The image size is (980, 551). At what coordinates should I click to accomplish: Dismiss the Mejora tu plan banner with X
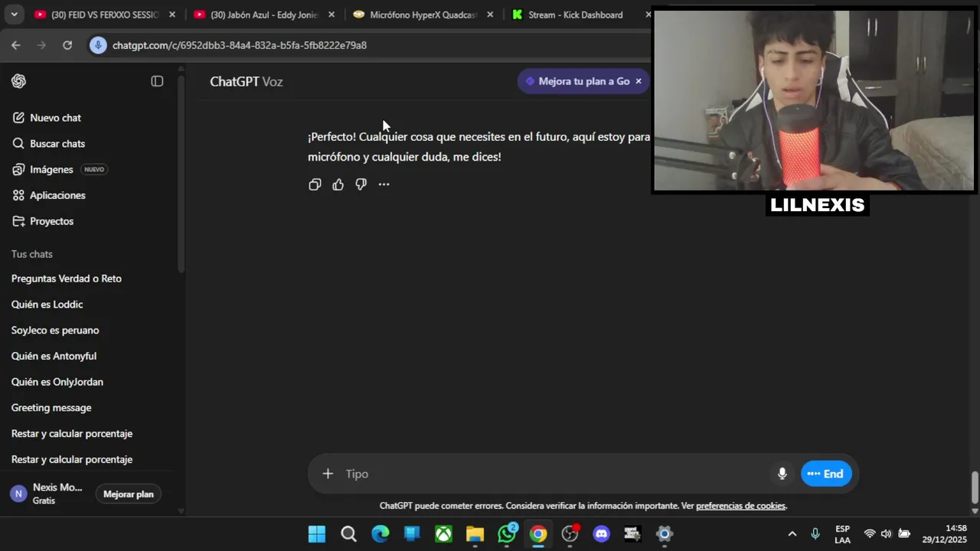639,81
